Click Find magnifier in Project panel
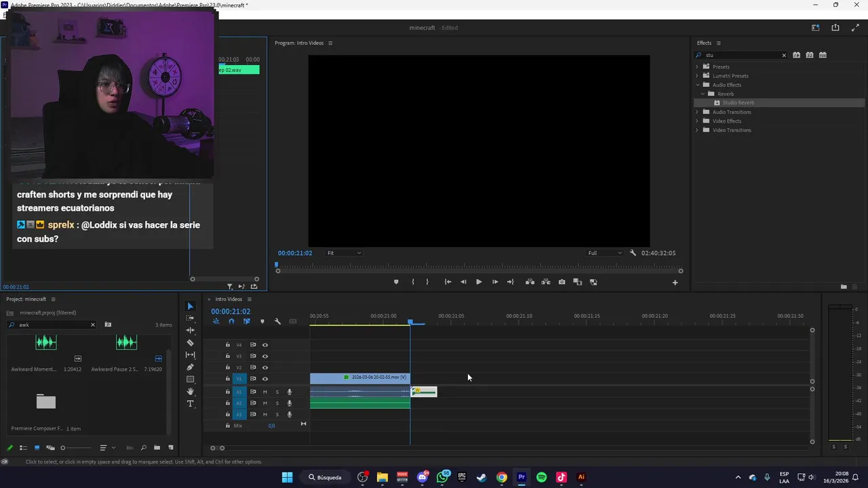Viewport: 868px width, 488px height. pos(143,448)
